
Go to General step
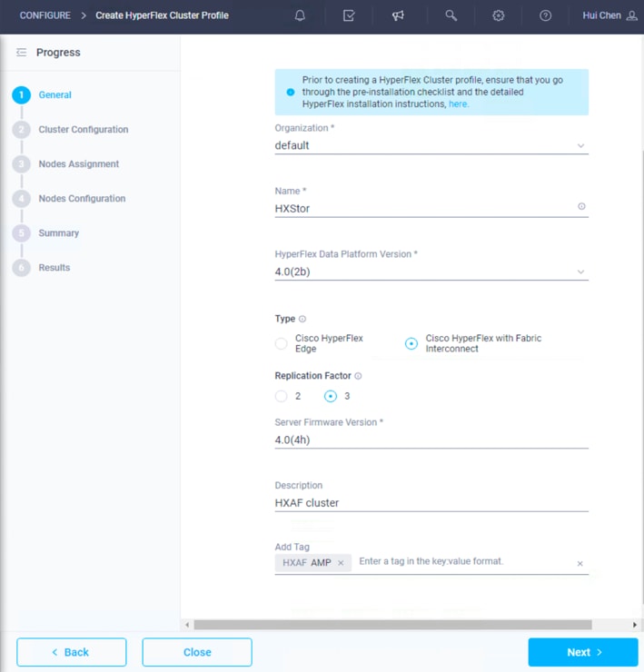click(54, 94)
